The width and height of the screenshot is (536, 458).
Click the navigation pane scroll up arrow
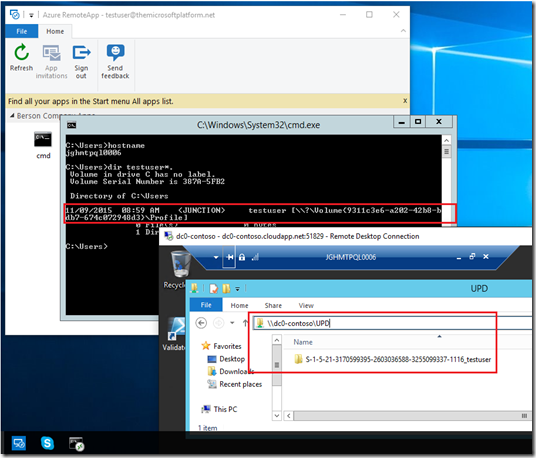[277, 340]
